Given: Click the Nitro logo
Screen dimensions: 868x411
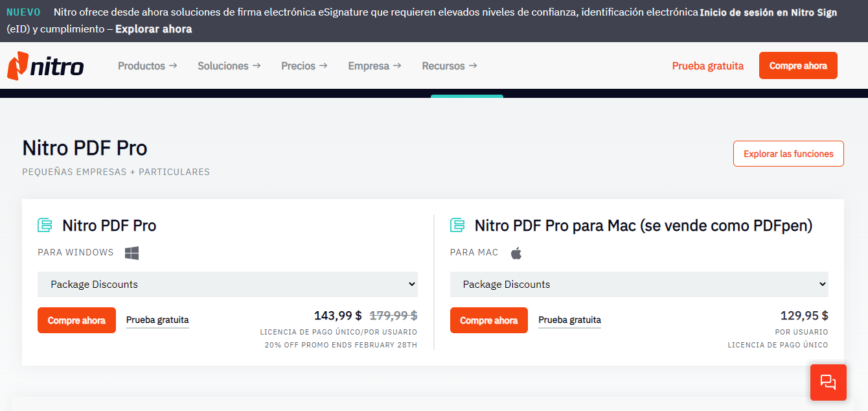Looking at the screenshot, I should 45,66.
